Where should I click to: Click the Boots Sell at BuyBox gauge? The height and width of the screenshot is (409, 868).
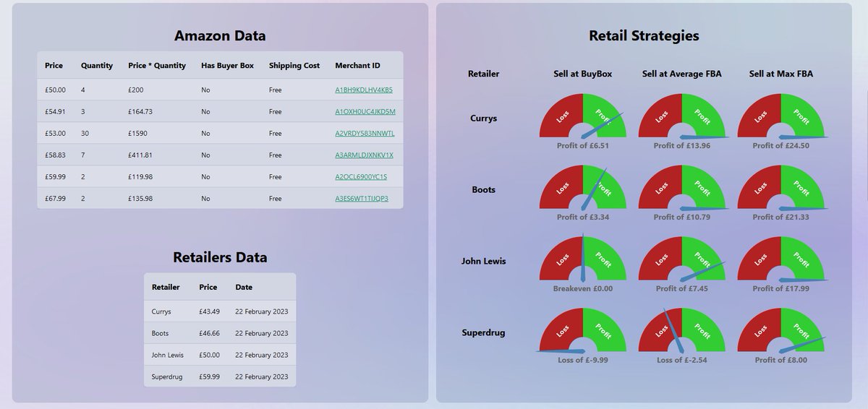click(583, 187)
